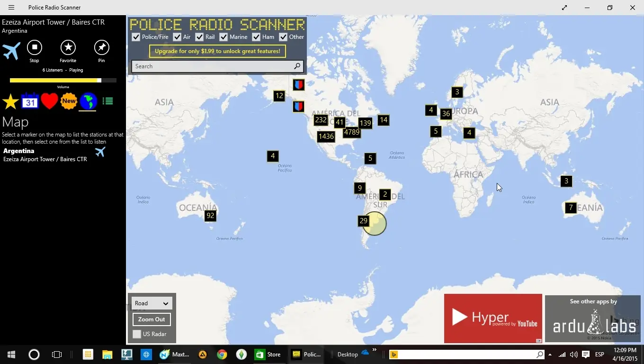
Task: Open the Maxthon taskbar button
Action: point(174,355)
